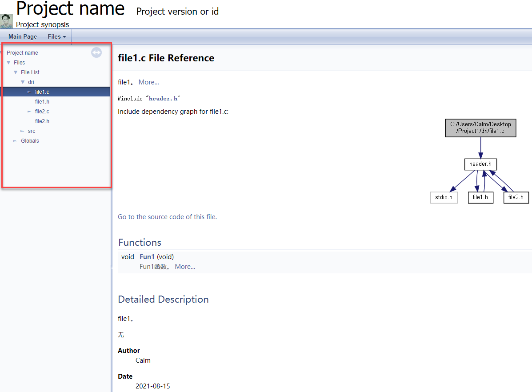Click the stdio.h graph node
The height and width of the screenshot is (392, 532).
click(x=444, y=197)
